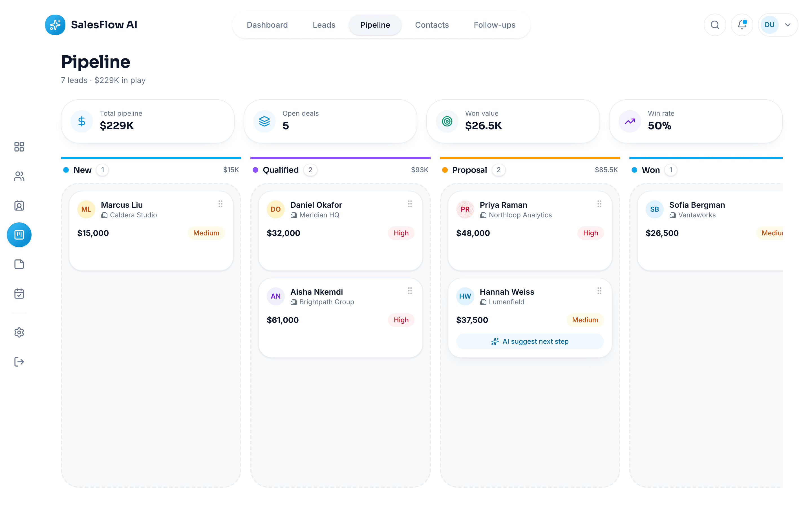Viewport: 812px width, 508px height.
Task: Click Aisha Nkemdi card drag handle
Action: [x=410, y=291]
